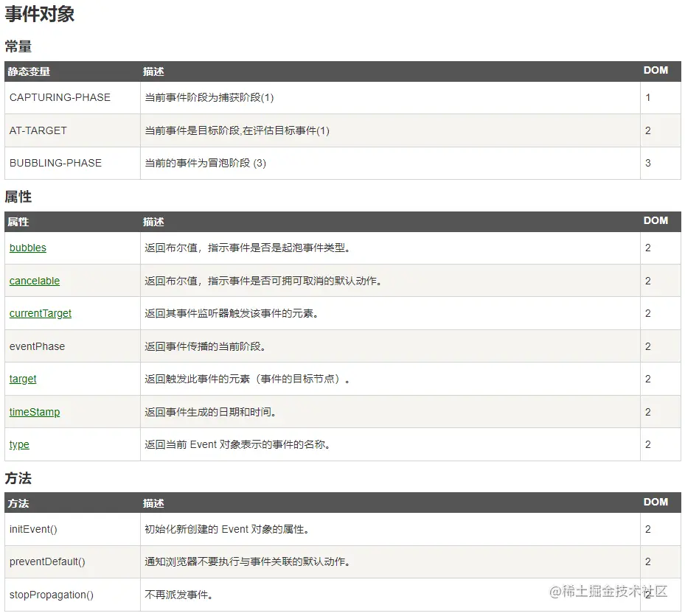
Task: Follow the timeStamp link
Action: [x=35, y=412]
